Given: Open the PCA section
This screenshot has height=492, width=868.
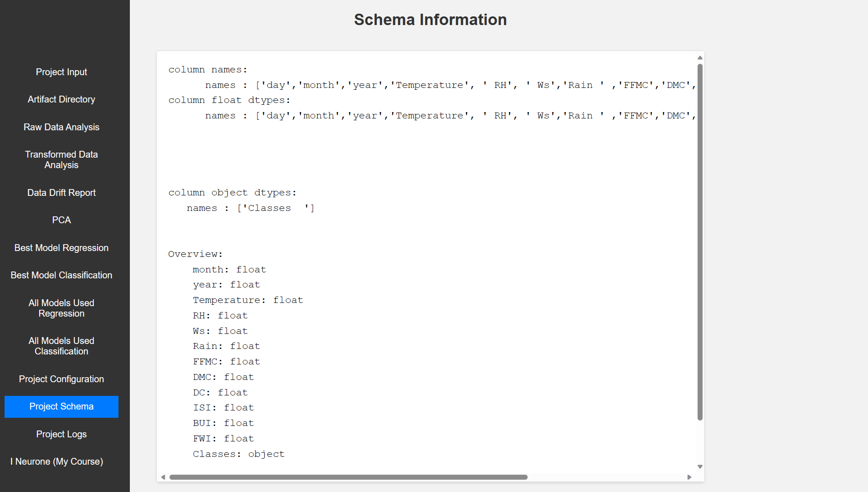Looking at the screenshot, I should pos(61,220).
